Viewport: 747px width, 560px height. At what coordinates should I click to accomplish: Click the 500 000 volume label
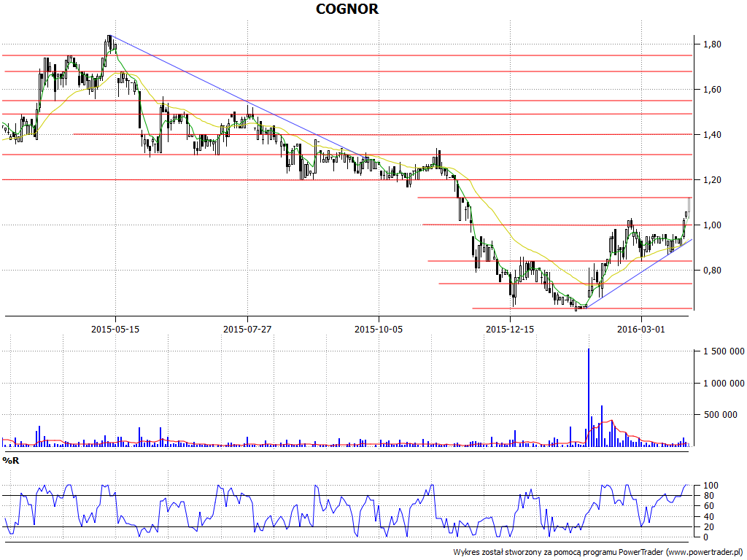(x=720, y=415)
